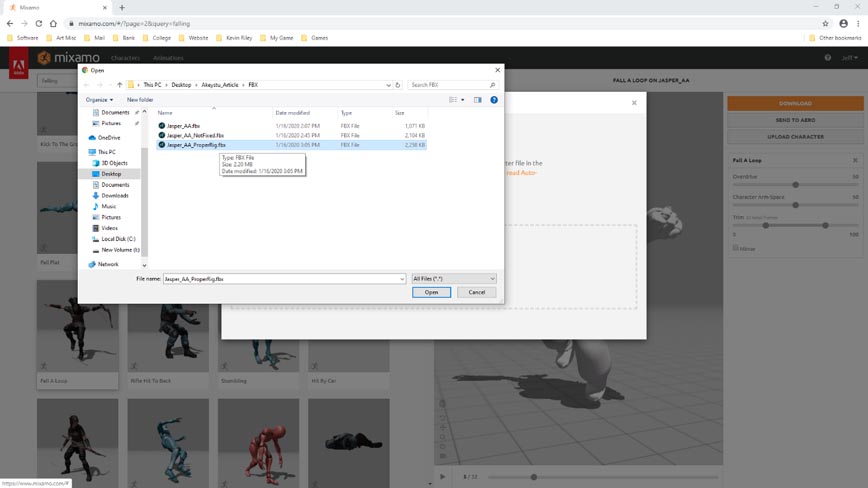The height and width of the screenshot is (488, 868).
Task: Open the change view options dropdown arrow
Action: (x=463, y=100)
